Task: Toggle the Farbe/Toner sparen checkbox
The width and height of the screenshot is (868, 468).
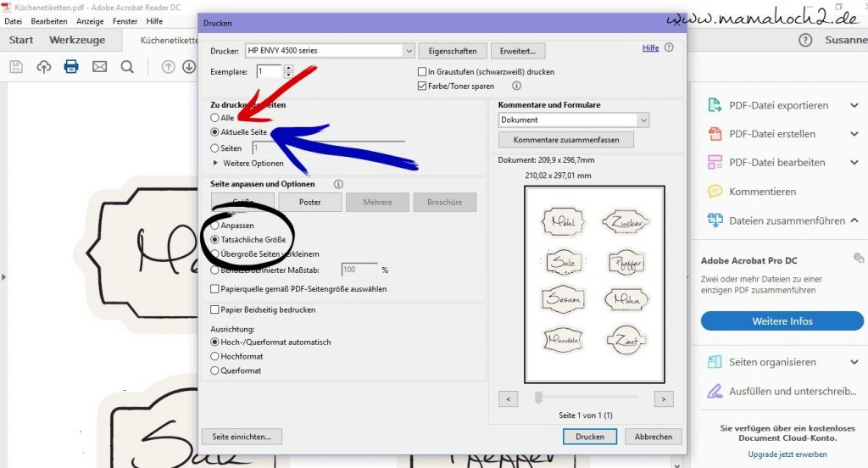Action: pyautogui.click(x=422, y=86)
